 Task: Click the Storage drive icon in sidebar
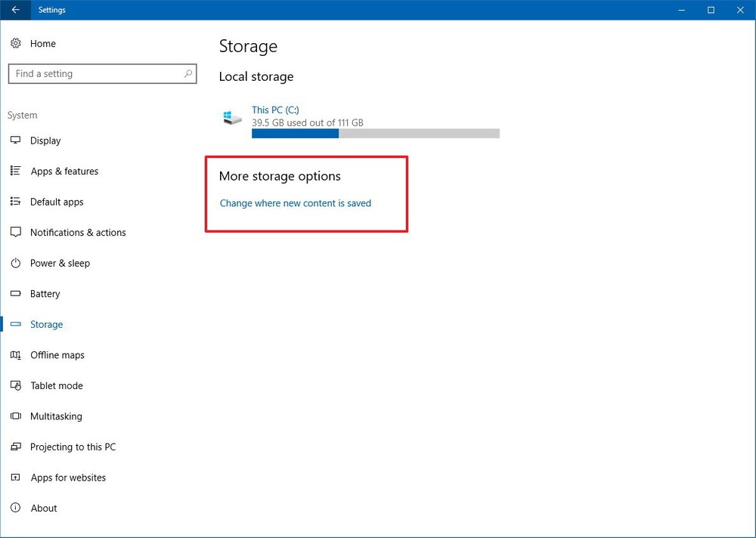point(15,324)
